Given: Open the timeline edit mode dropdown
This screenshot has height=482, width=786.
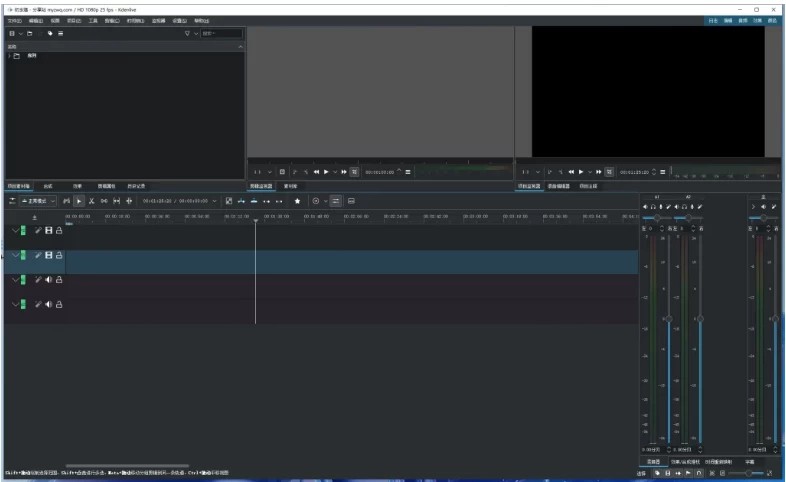Looking at the screenshot, I should click(38, 201).
